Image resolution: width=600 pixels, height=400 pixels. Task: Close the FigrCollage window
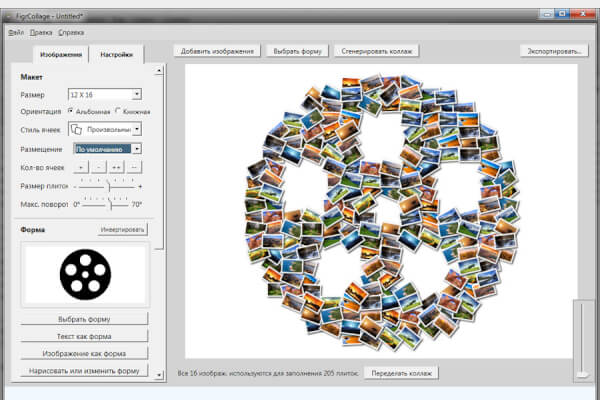pos(582,14)
